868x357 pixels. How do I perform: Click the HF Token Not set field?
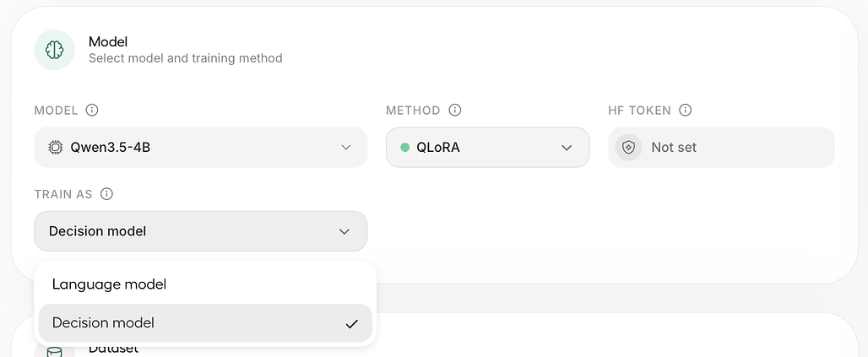tap(721, 147)
